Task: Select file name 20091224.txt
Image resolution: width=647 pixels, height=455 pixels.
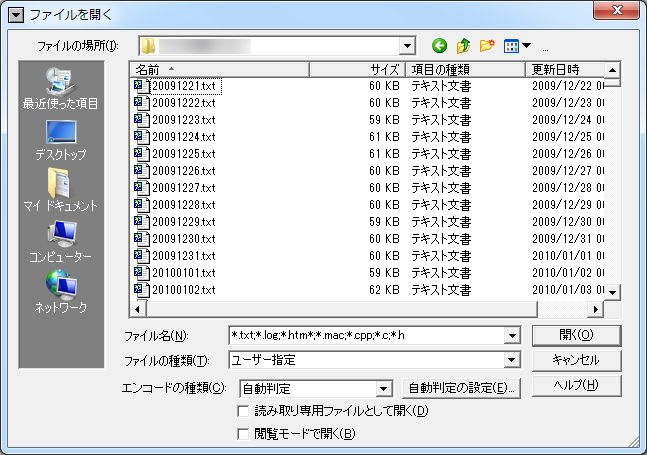Action: tap(184, 137)
